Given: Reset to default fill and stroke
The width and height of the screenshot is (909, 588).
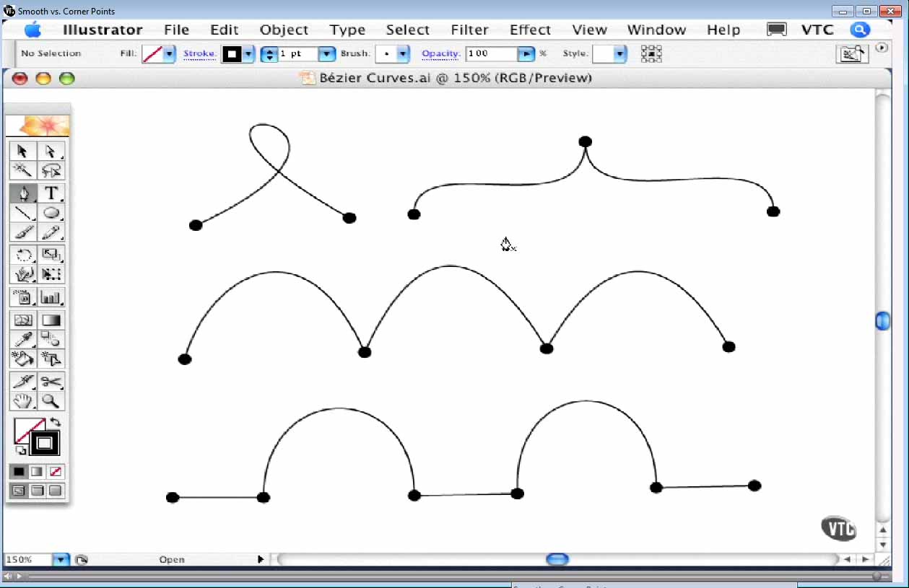Looking at the screenshot, I should click(x=20, y=450).
